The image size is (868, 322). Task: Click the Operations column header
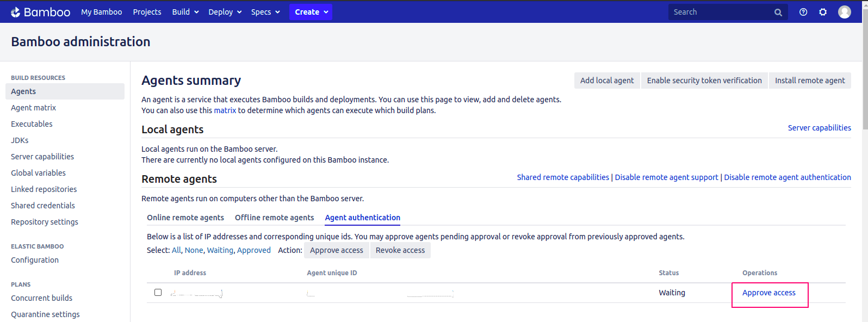tap(760, 273)
